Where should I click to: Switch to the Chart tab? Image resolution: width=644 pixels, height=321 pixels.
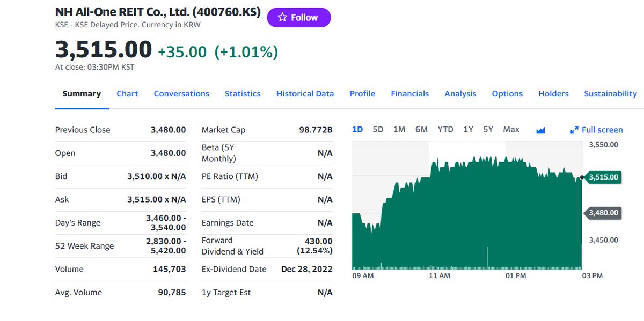tap(127, 94)
